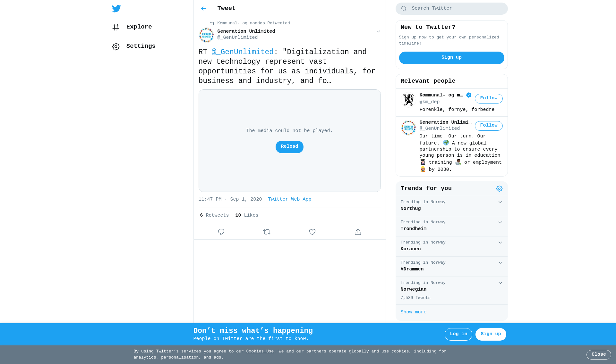Open the Cookies Use link
Viewport: 616px width, 364px height.
coord(260,352)
